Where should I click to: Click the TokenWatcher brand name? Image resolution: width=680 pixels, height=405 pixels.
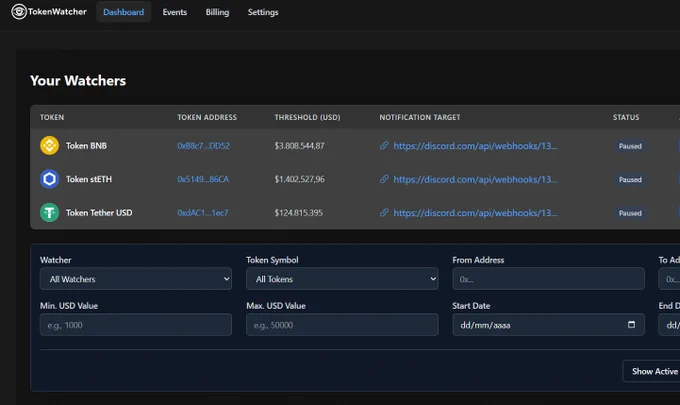tap(57, 12)
